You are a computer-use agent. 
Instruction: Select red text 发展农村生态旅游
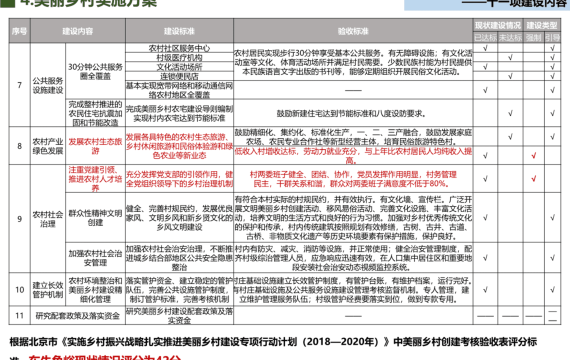95,146
